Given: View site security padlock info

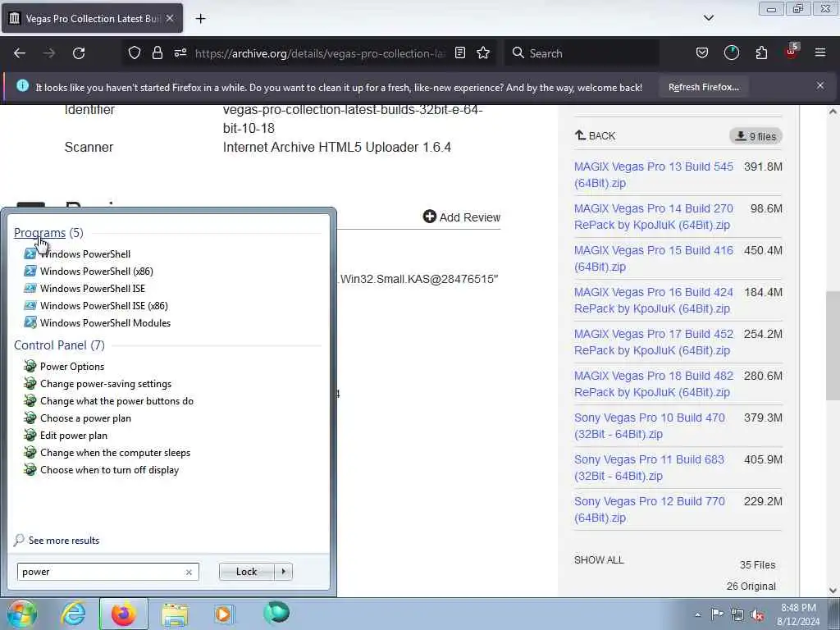Looking at the screenshot, I should click(157, 53).
